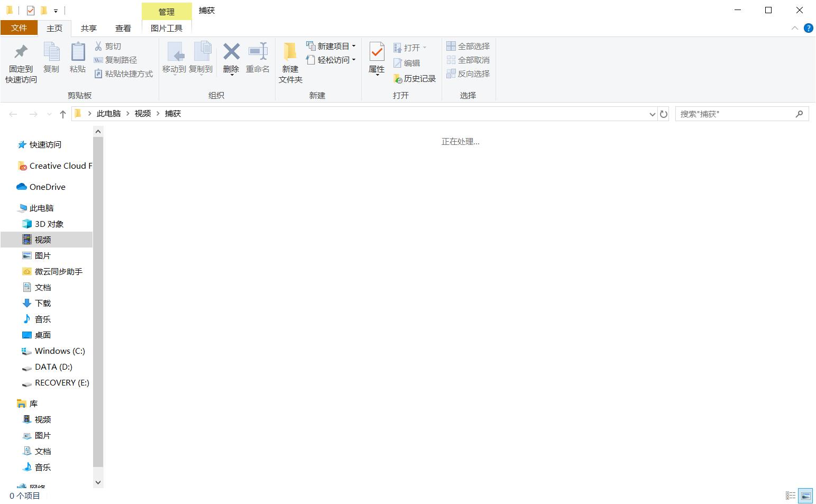Click the 复制路径 (copy path) icon
The width and height of the screenshot is (816, 504).
point(98,60)
